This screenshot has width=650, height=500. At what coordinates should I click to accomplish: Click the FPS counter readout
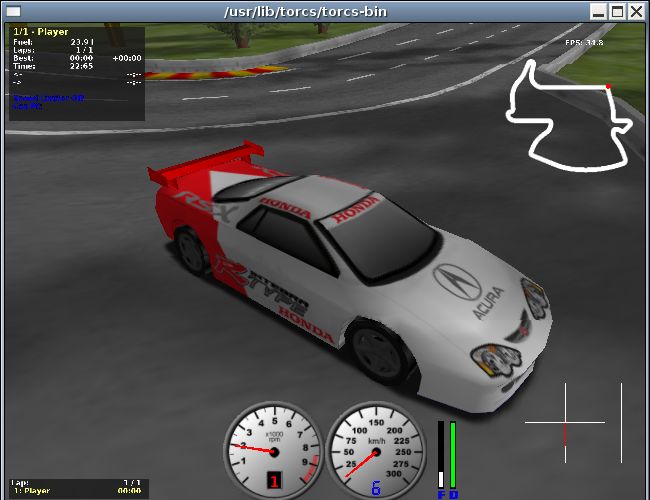pos(584,43)
